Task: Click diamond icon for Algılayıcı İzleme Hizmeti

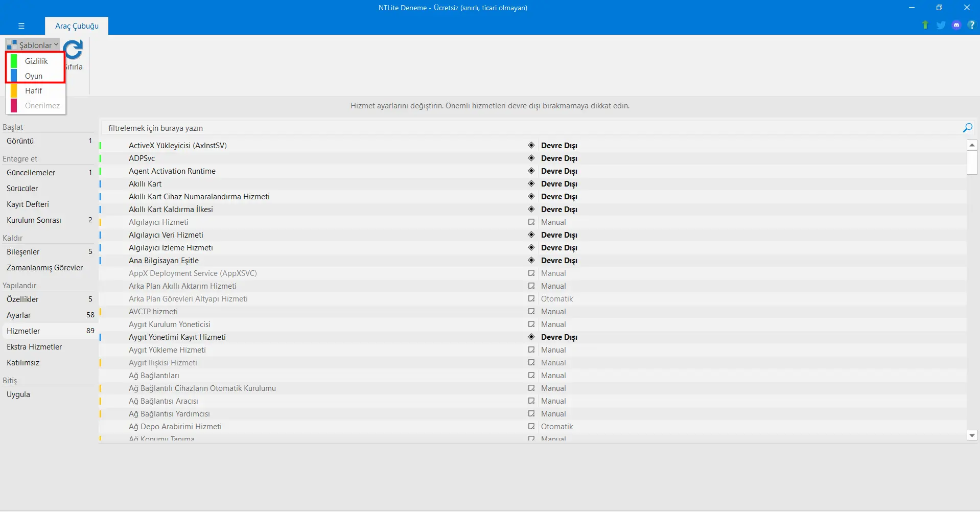Action: (531, 247)
